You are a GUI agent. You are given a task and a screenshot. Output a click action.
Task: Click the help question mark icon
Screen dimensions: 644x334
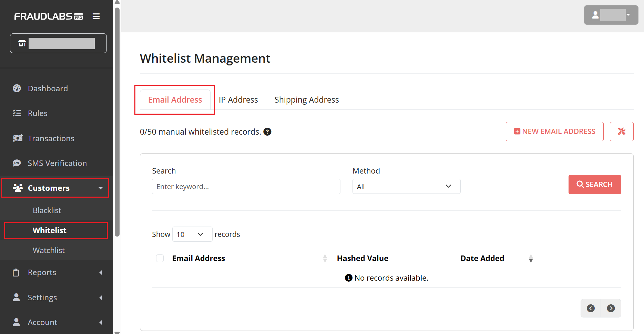(x=267, y=132)
